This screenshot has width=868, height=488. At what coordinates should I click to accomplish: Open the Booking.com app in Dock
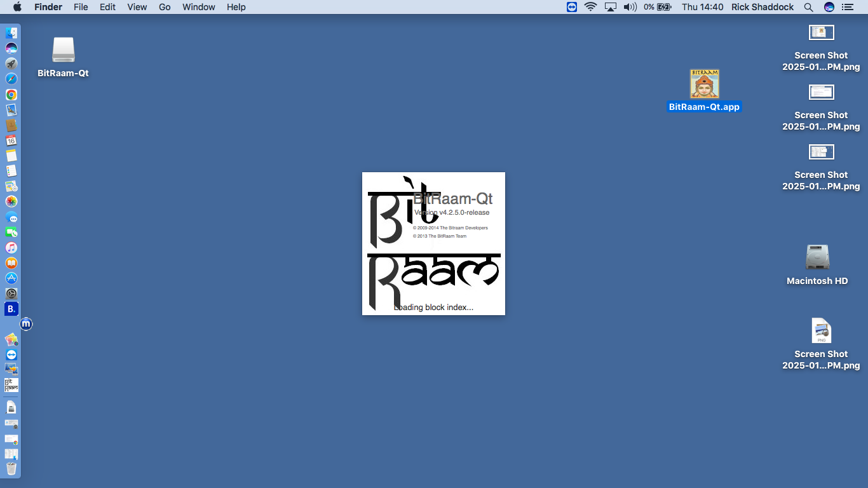tap(11, 309)
